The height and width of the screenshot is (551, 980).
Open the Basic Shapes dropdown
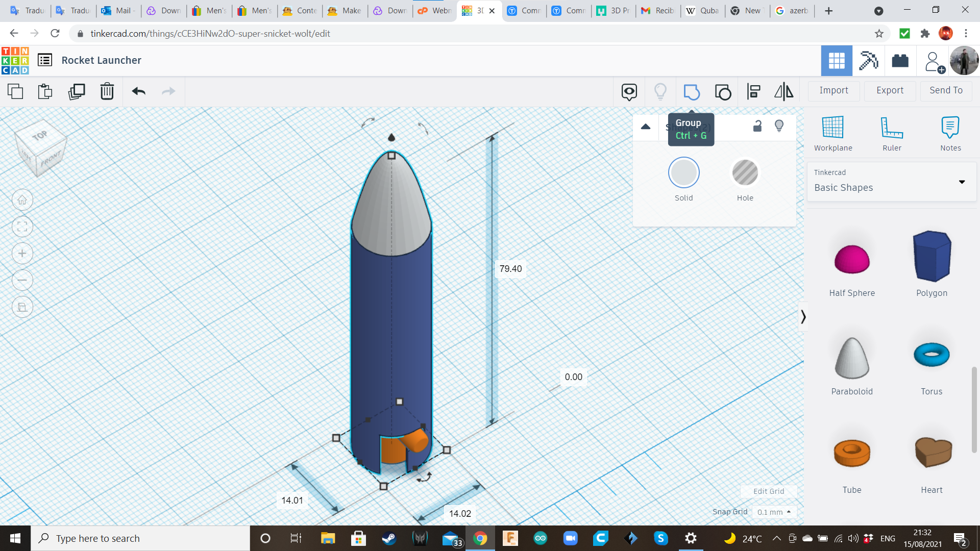pyautogui.click(x=891, y=182)
